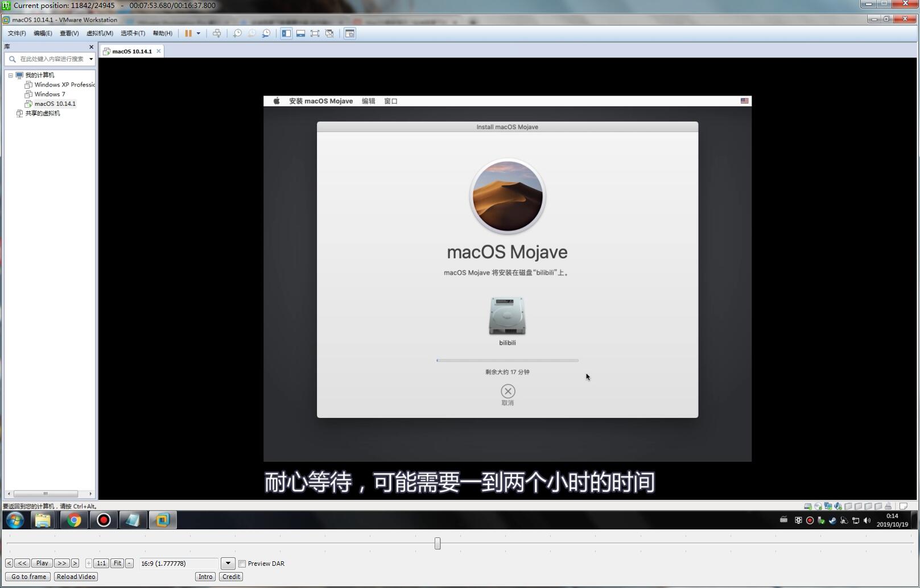Image resolution: width=920 pixels, height=588 pixels.
Task: Click the printer device status icon
Action: coord(888,506)
